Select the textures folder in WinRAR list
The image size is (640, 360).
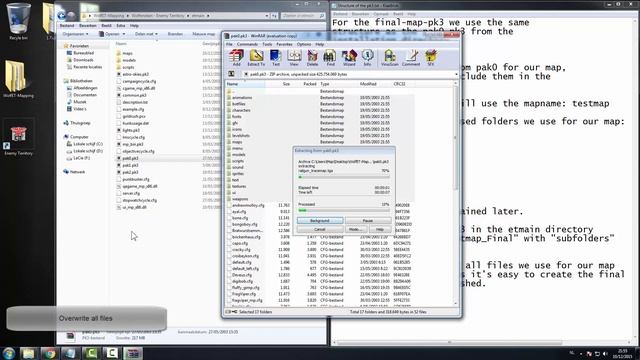pos(238,186)
